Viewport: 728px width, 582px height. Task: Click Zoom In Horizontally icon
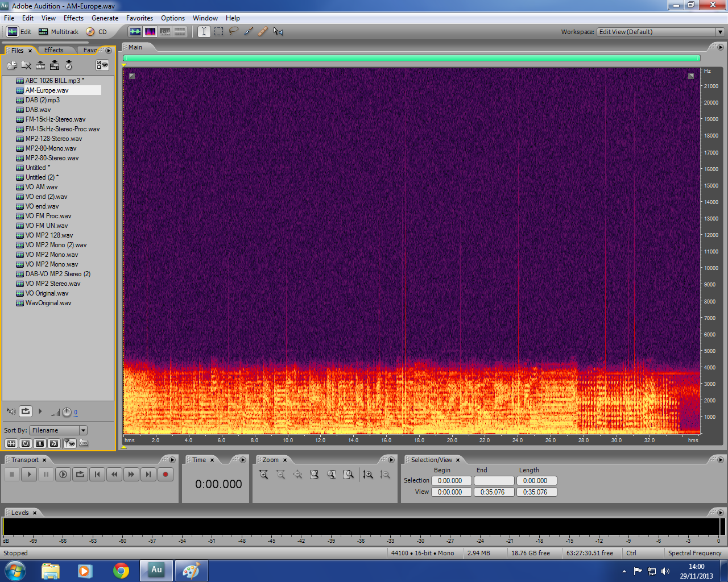[263, 475]
